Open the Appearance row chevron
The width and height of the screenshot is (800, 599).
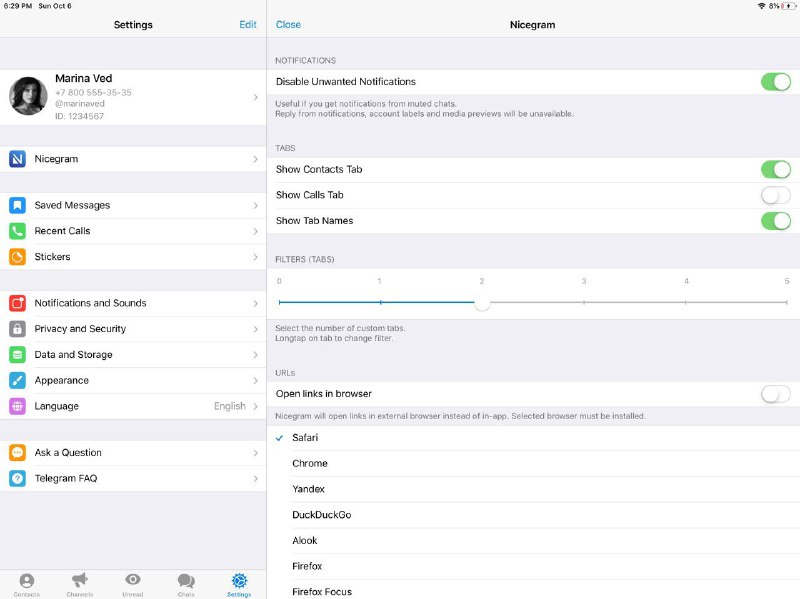(x=256, y=381)
